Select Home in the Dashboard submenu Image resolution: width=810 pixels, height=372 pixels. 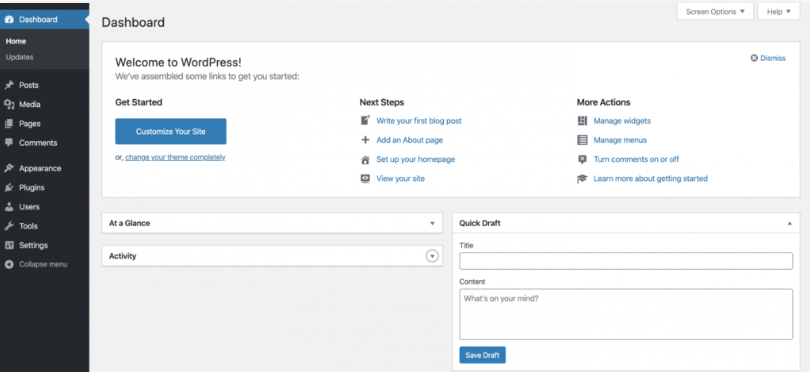point(16,41)
